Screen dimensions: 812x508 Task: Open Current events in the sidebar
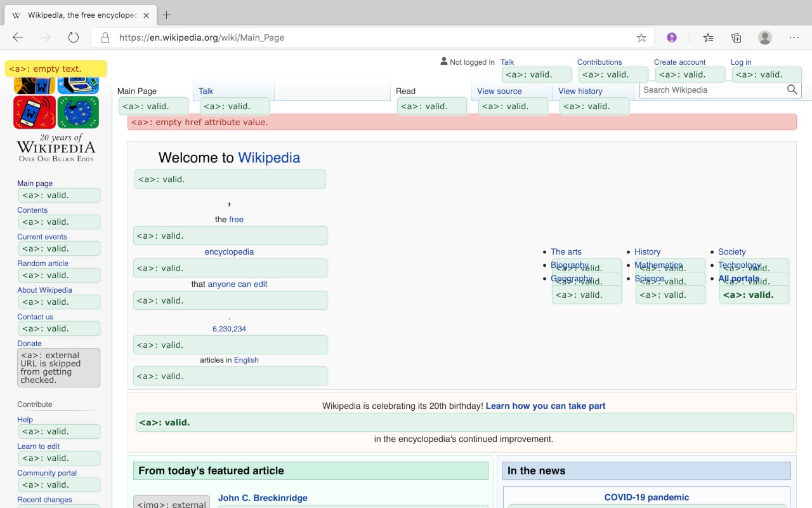pyautogui.click(x=42, y=237)
